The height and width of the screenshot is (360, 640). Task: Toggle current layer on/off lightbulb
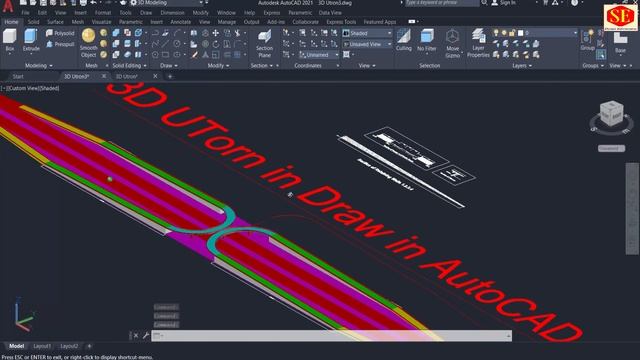click(496, 33)
